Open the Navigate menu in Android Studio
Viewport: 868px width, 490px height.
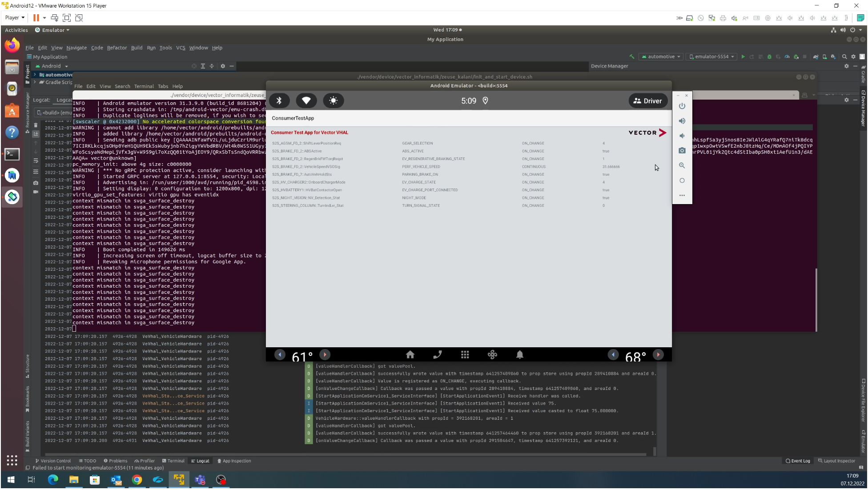point(76,48)
